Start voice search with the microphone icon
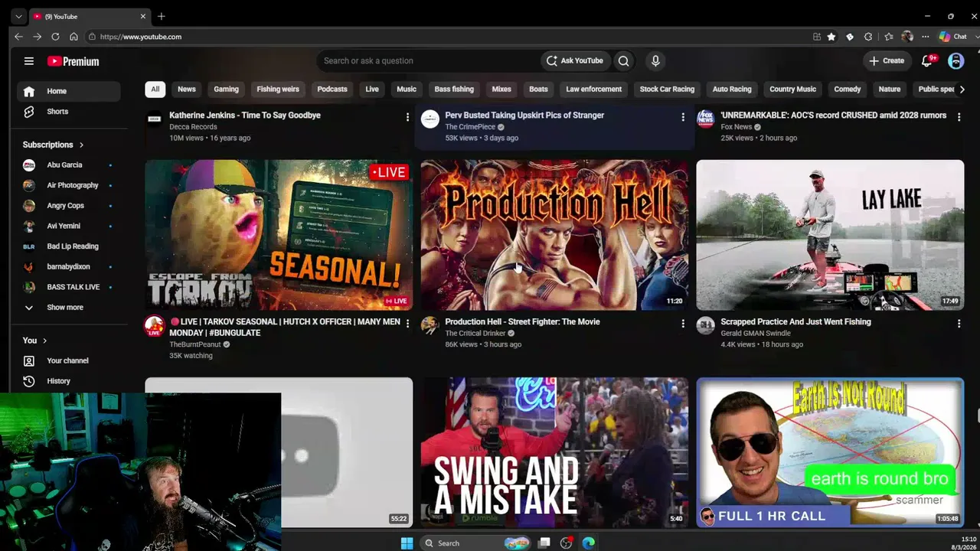980x551 pixels. (x=655, y=61)
